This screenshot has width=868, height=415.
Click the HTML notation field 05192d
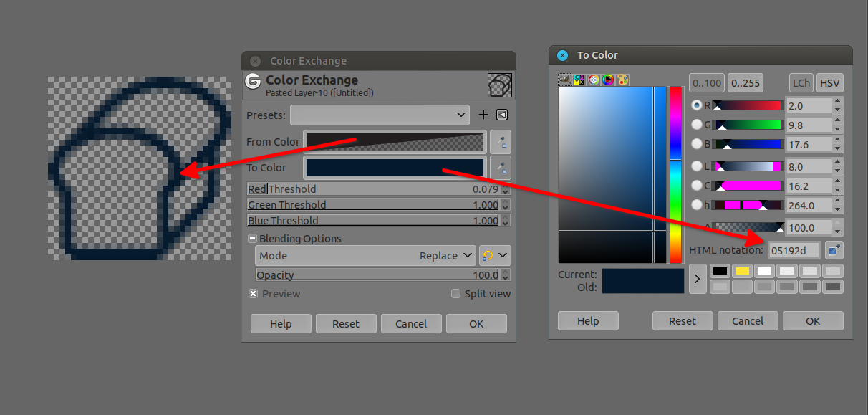[x=794, y=250]
